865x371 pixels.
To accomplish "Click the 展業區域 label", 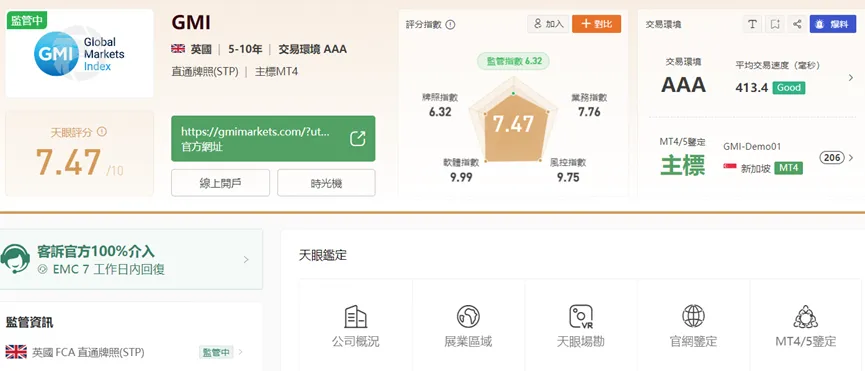I will point(468,342).
